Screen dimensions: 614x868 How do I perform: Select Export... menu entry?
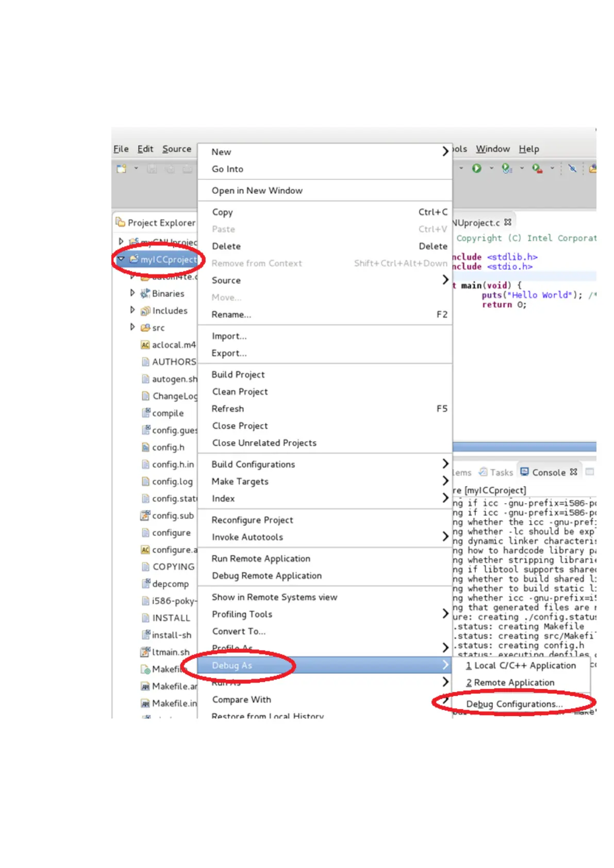pyautogui.click(x=325, y=353)
